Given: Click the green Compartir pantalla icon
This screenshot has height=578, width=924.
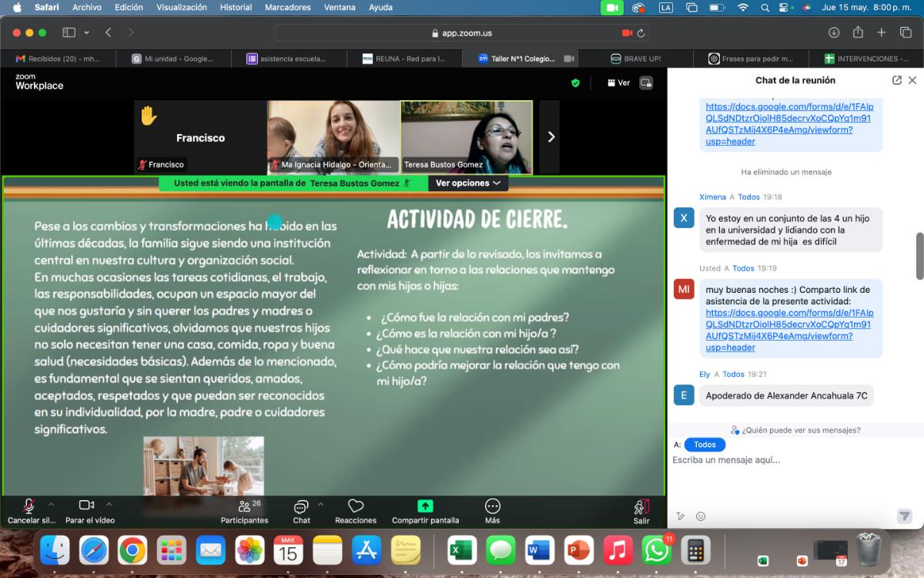Looking at the screenshot, I should click(425, 506).
